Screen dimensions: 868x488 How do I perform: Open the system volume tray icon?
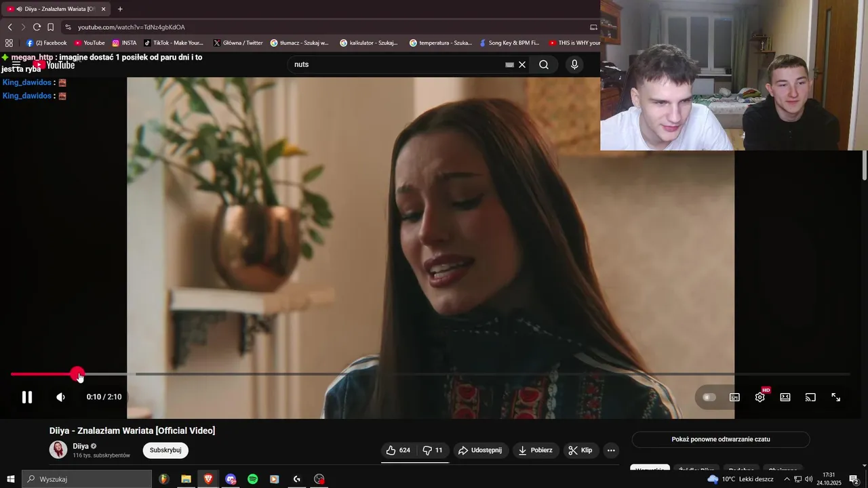click(808, 479)
